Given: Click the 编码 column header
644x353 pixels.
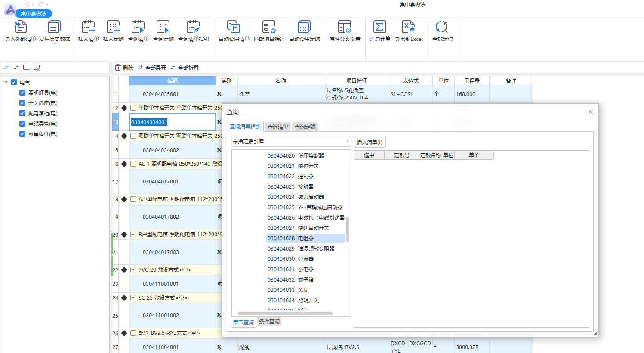Looking at the screenshot, I should (x=173, y=81).
